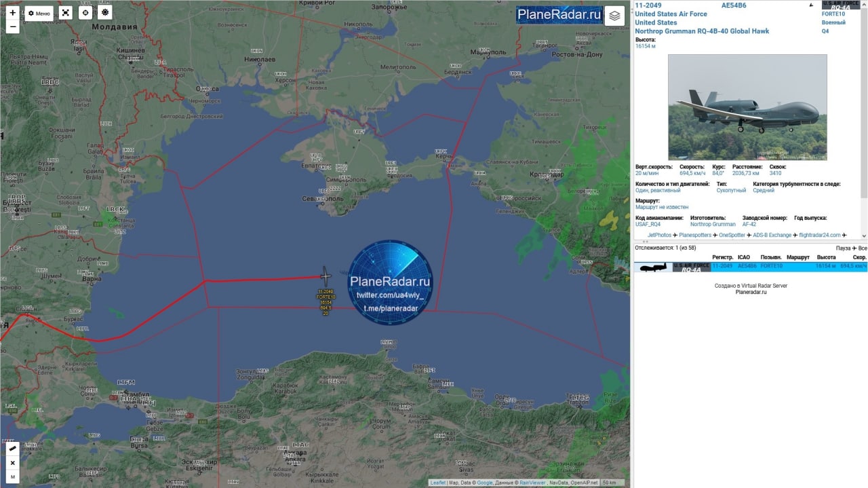The width and height of the screenshot is (868, 488).
Task: Sort list by Скор. column header
Action: [x=860, y=257]
